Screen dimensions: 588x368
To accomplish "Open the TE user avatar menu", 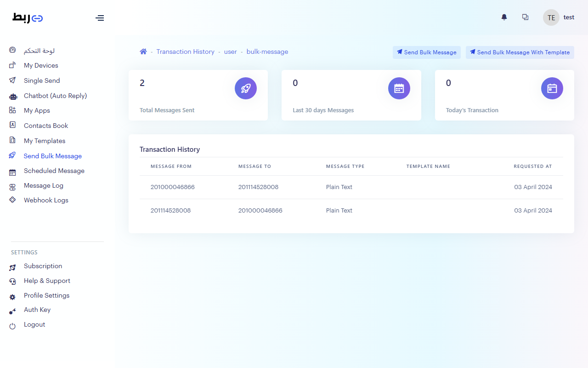I will click(x=551, y=17).
